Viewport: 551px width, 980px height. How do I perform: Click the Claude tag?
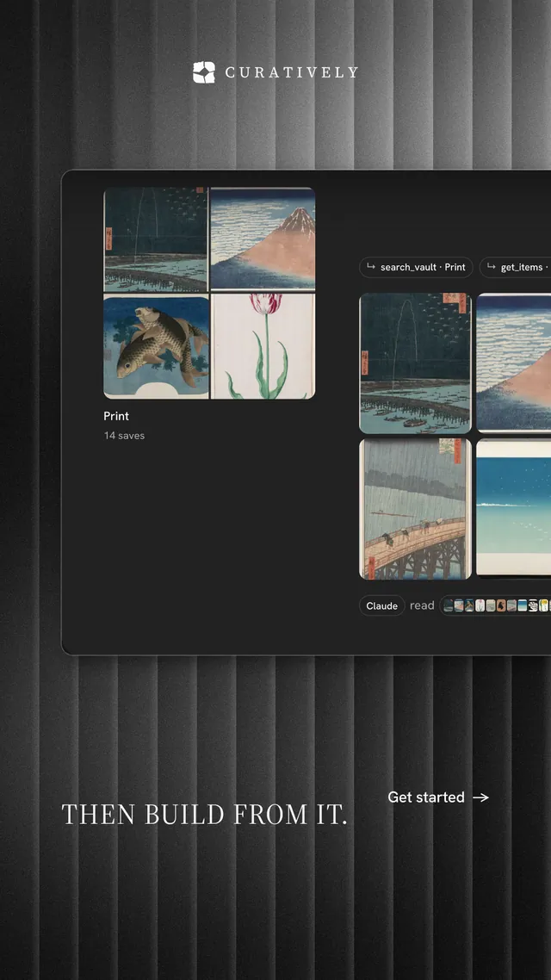[x=381, y=605]
